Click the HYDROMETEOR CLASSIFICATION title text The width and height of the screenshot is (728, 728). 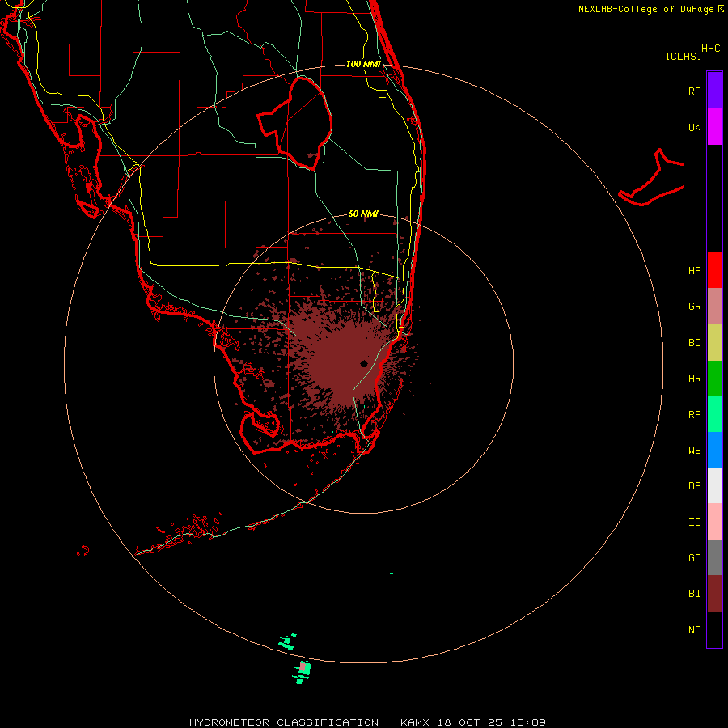tap(284, 722)
